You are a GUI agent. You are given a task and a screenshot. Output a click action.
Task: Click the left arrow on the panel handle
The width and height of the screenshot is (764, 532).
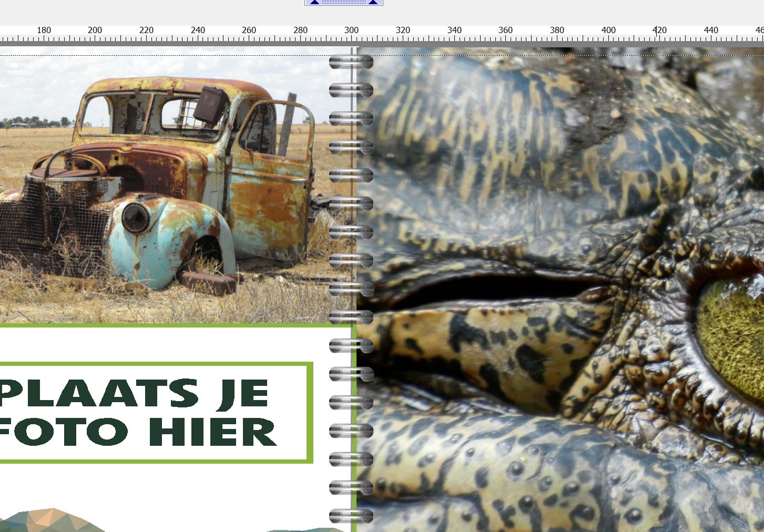tap(314, 2)
